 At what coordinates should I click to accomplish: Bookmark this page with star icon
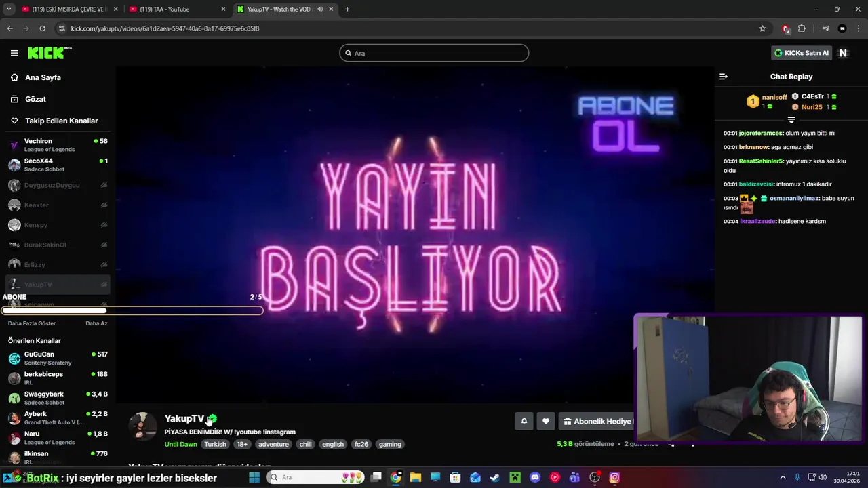[762, 28]
